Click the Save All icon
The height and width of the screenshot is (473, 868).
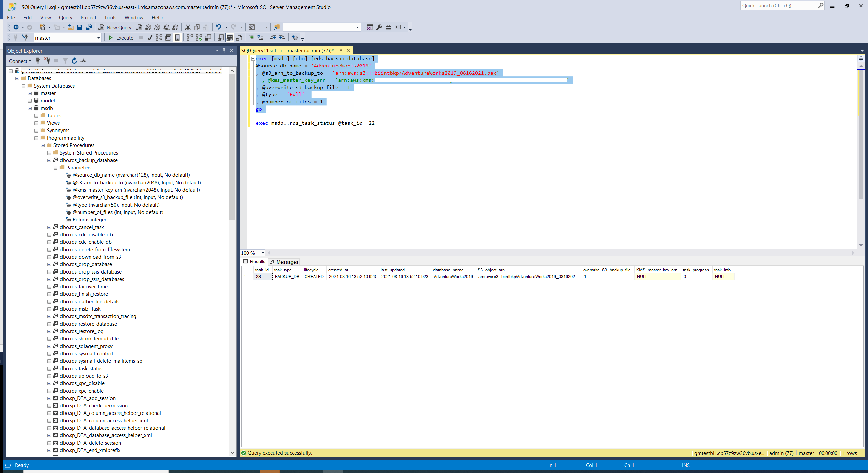[89, 27]
